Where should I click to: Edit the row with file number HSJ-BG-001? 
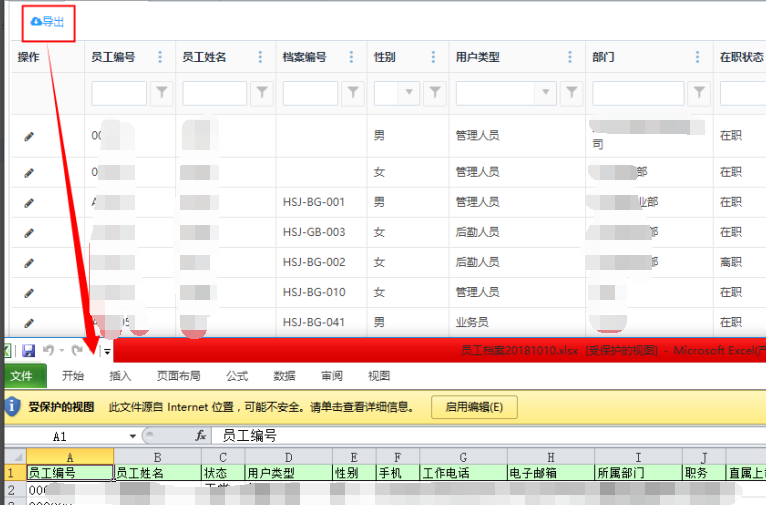(28, 202)
